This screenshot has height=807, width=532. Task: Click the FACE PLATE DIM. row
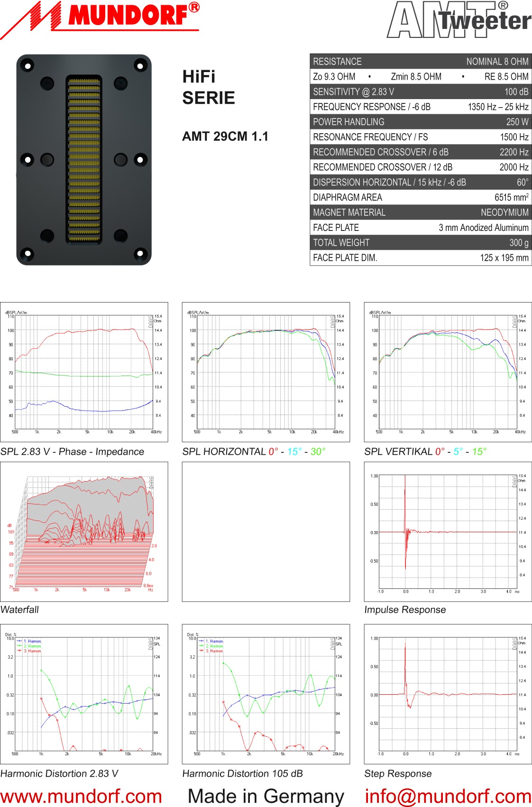[x=421, y=258]
